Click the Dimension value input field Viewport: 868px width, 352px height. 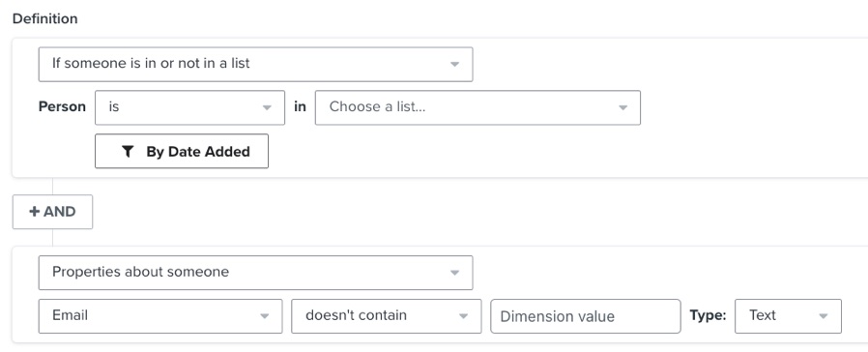click(x=586, y=316)
